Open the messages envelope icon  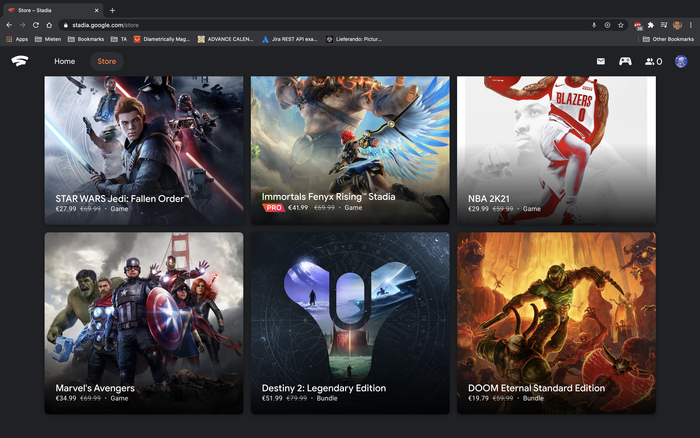pos(601,61)
